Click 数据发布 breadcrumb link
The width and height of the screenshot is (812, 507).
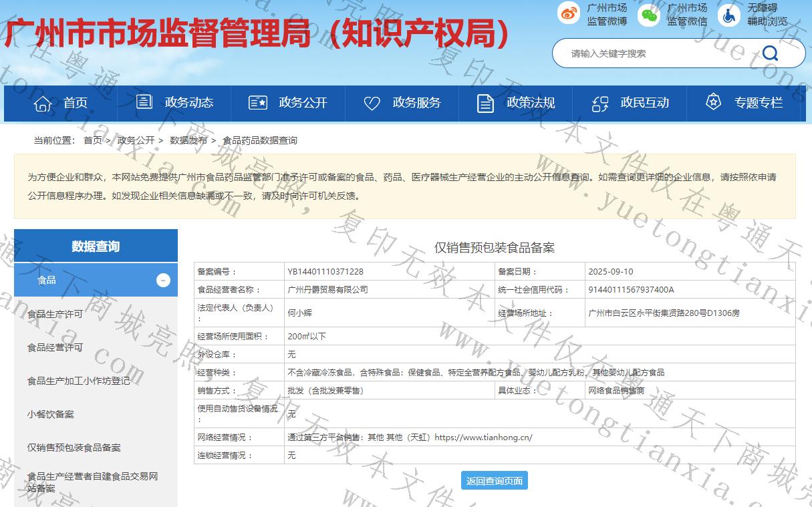pos(188,140)
